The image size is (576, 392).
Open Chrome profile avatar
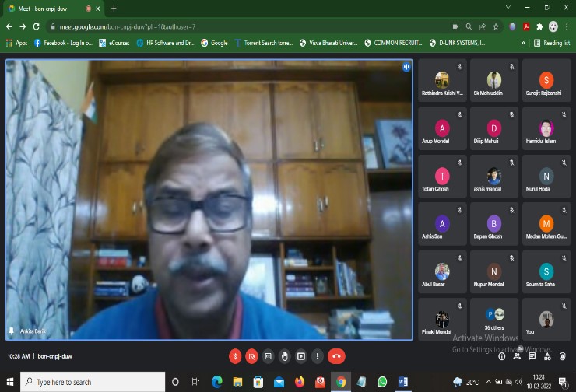[x=553, y=26]
